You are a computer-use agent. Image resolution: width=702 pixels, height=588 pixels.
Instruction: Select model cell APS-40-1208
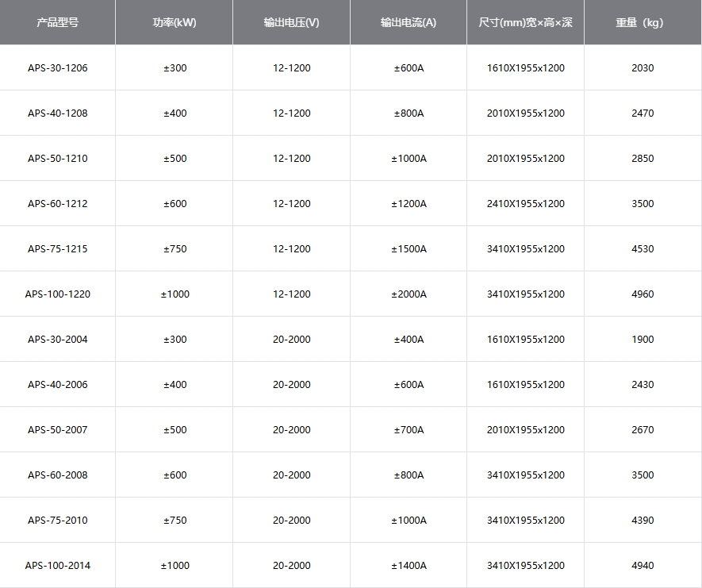[58, 113]
